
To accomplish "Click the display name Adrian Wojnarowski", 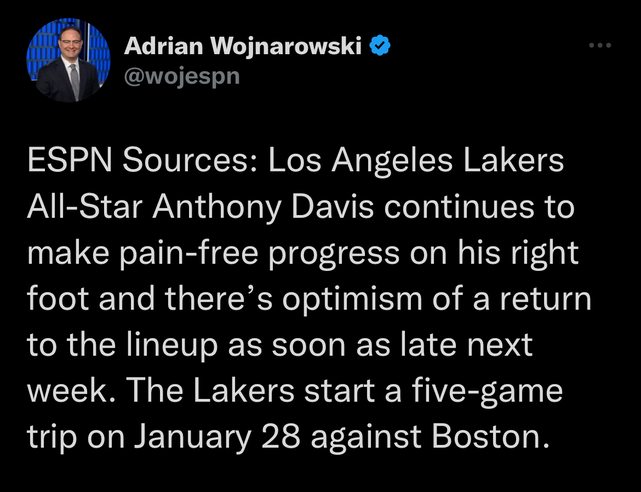I will tap(243, 46).
